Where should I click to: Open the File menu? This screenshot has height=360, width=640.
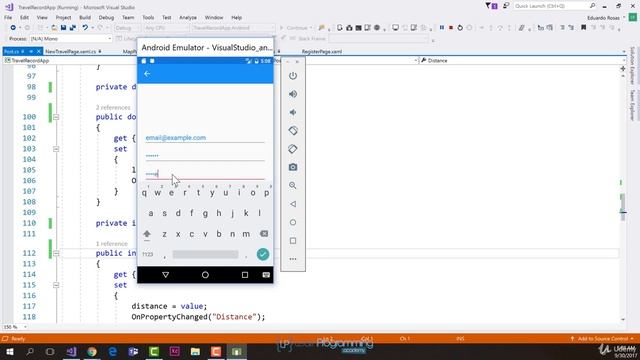(8, 18)
